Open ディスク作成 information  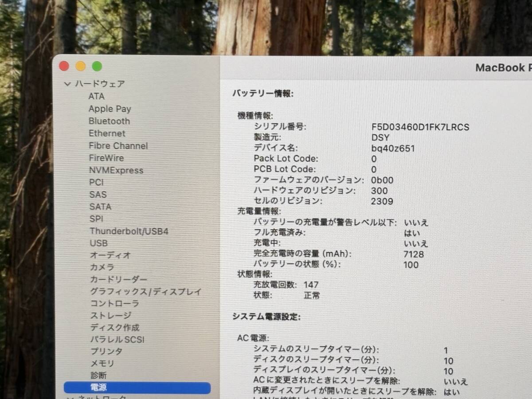pos(115,328)
